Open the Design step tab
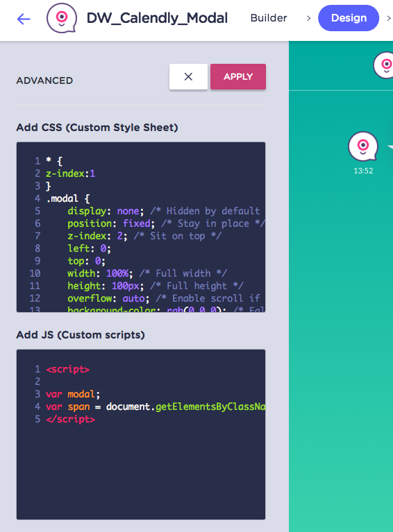393x532 pixels. [x=349, y=18]
